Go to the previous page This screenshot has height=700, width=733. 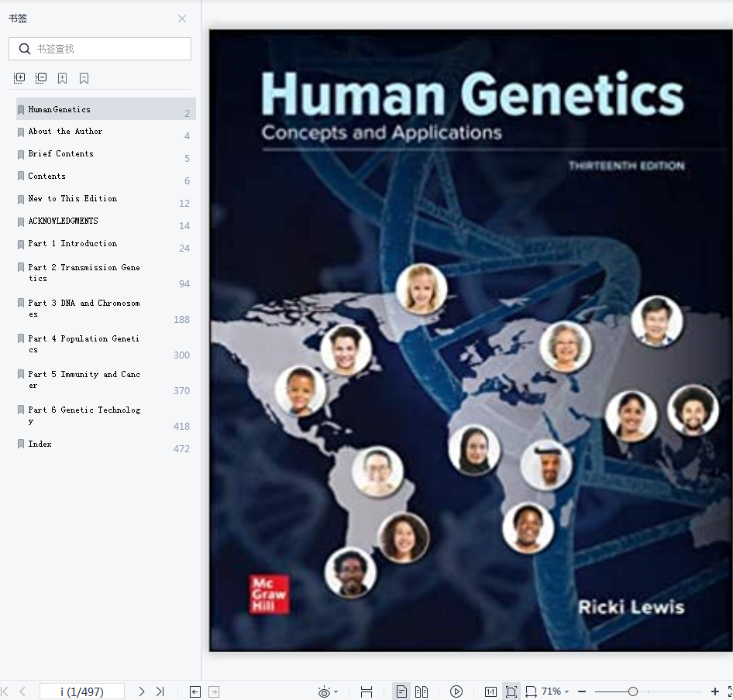coord(22,691)
